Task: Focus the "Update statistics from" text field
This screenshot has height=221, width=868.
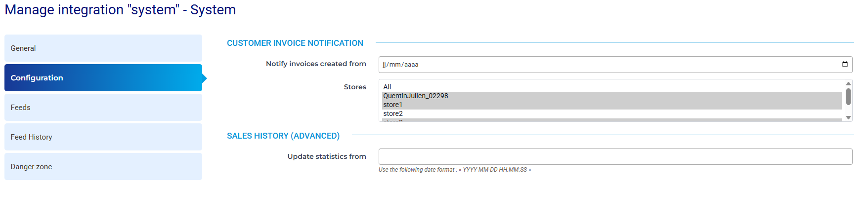Action: [615, 156]
